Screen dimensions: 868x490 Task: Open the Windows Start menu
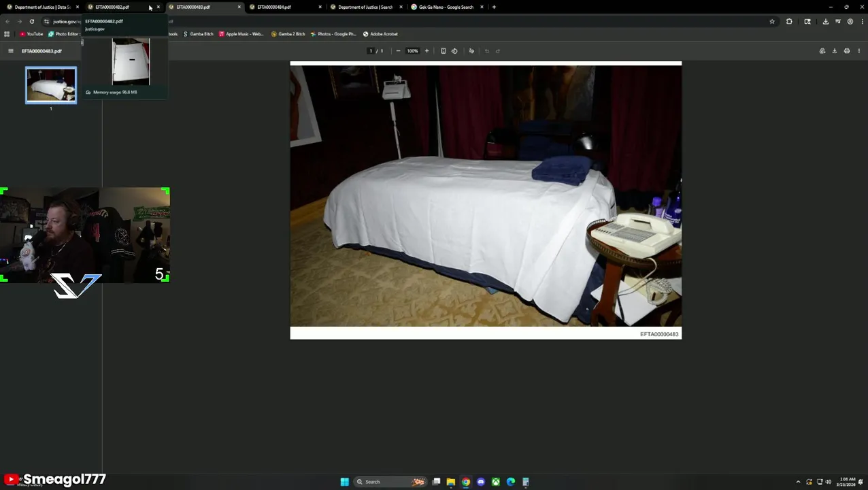(x=345, y=482)
